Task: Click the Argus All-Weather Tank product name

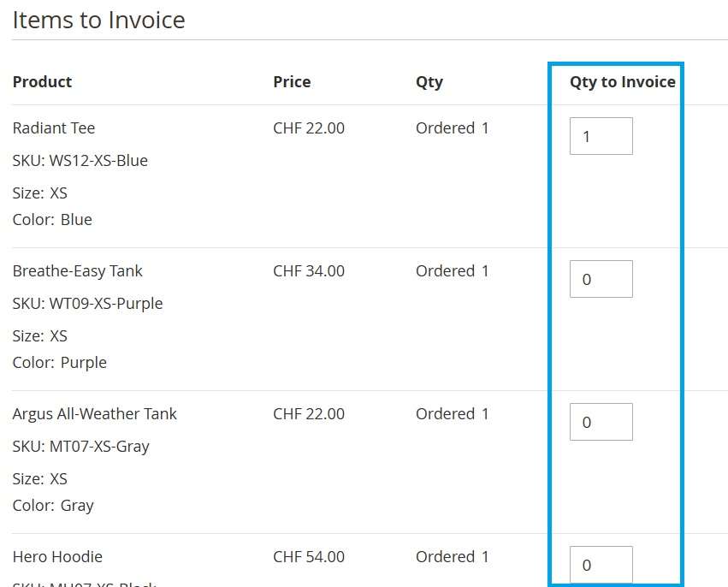Action: click(x=94, y=414)
